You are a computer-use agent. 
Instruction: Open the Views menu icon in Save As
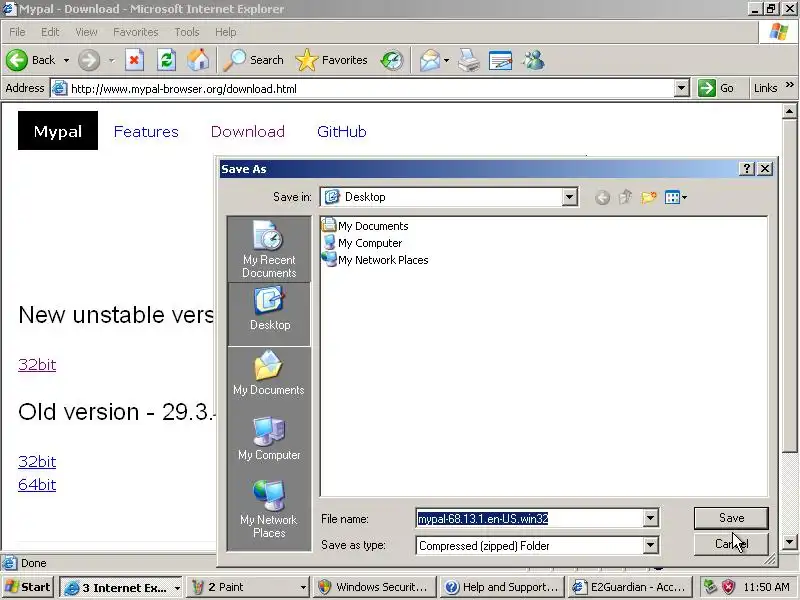[676, 197]
